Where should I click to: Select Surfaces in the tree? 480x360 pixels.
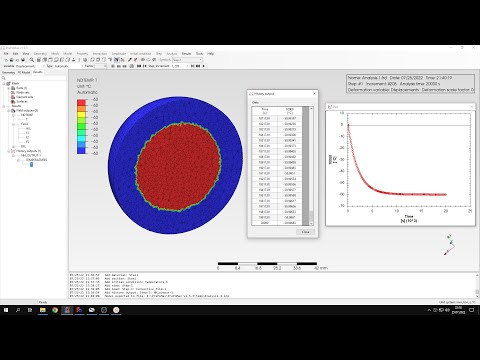[22, 101]
